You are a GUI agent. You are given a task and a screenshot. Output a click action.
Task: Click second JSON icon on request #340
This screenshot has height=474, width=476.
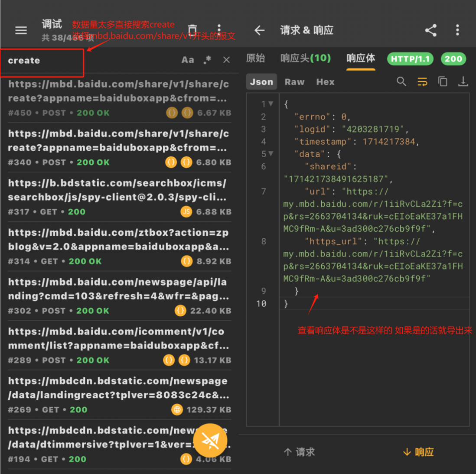click(x=186, y=162)
